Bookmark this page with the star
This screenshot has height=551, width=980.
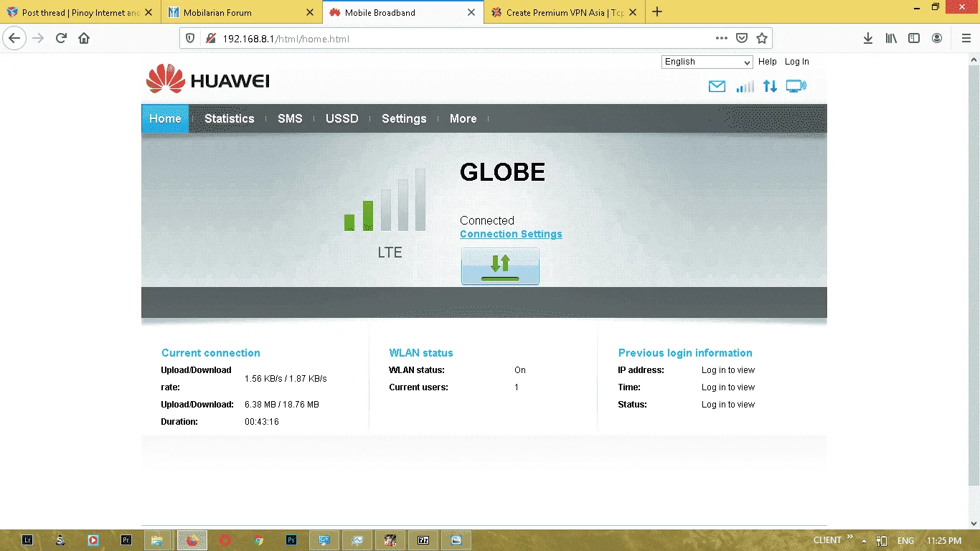coord(762,38)
